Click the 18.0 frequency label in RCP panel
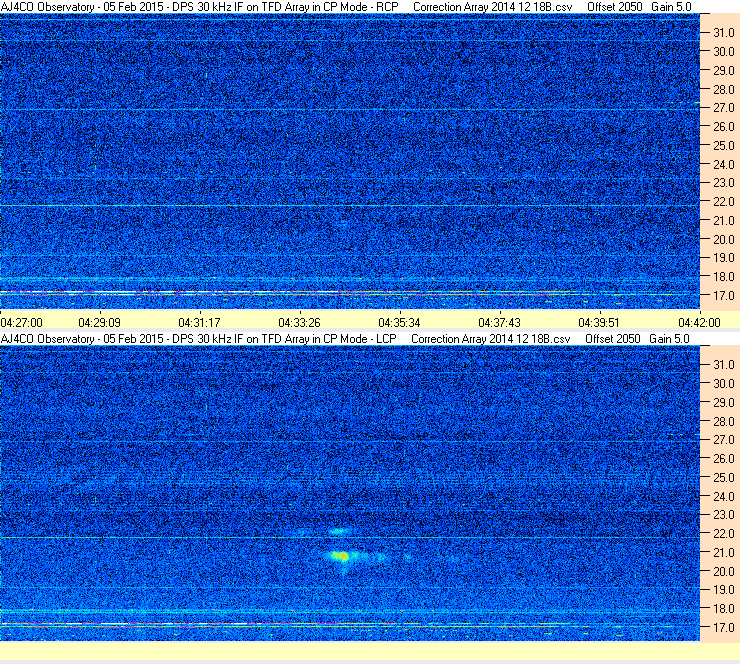This screenshot has height=664, width=740. click(x=723, y=277)
